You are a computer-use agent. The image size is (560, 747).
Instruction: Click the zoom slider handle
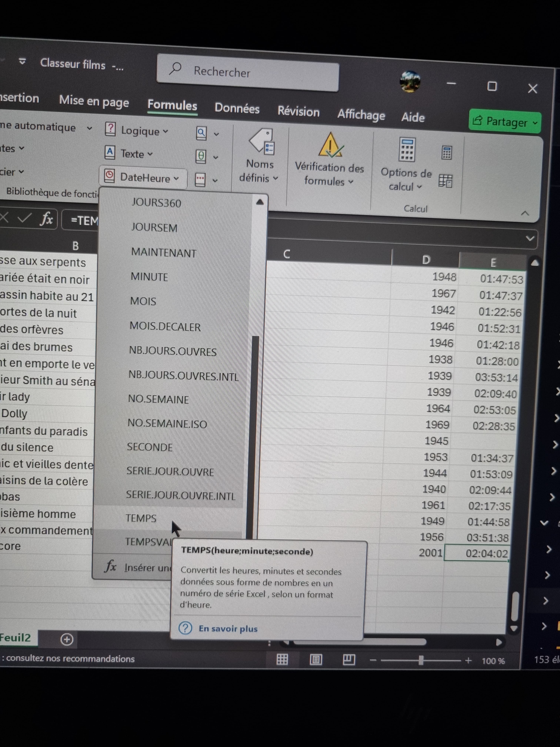pos(421,660)
